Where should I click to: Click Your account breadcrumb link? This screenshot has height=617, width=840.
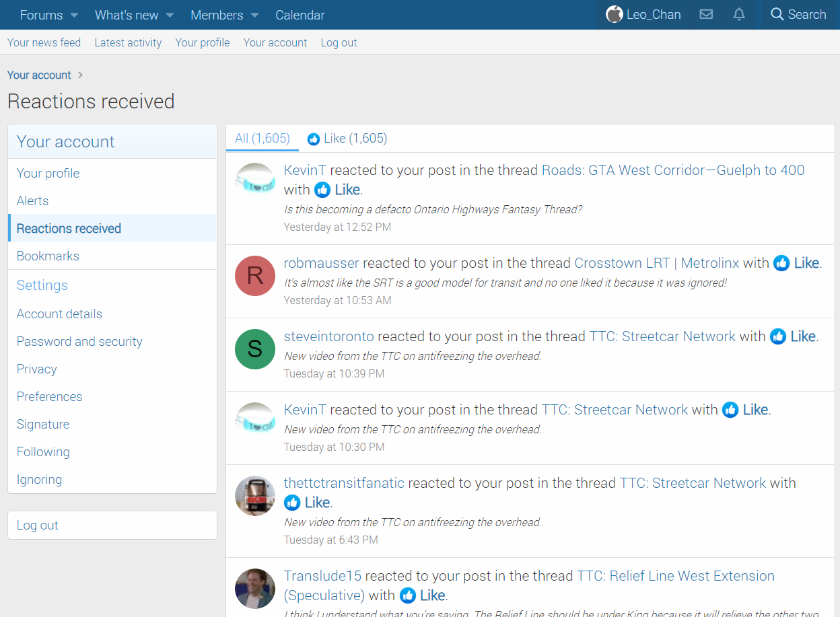click(39, 75)
